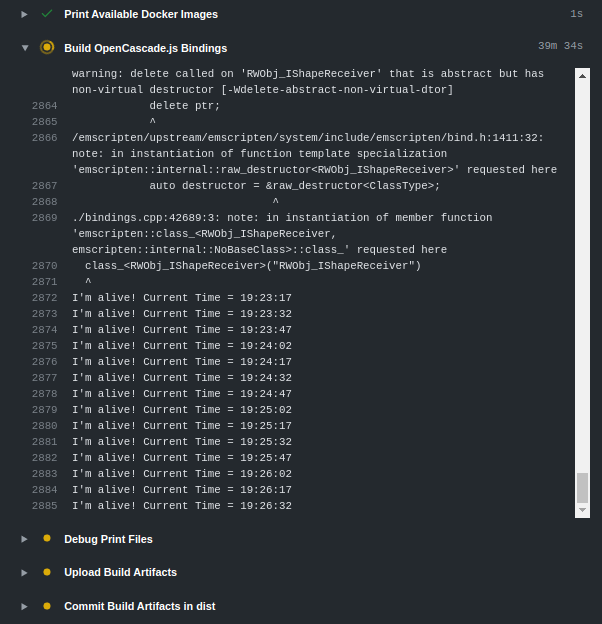Click the pending dot next to Upload Build Artifacts
The height and width of the screenshot is (624, 602).
pyautogui.click(x=47, y=572)
